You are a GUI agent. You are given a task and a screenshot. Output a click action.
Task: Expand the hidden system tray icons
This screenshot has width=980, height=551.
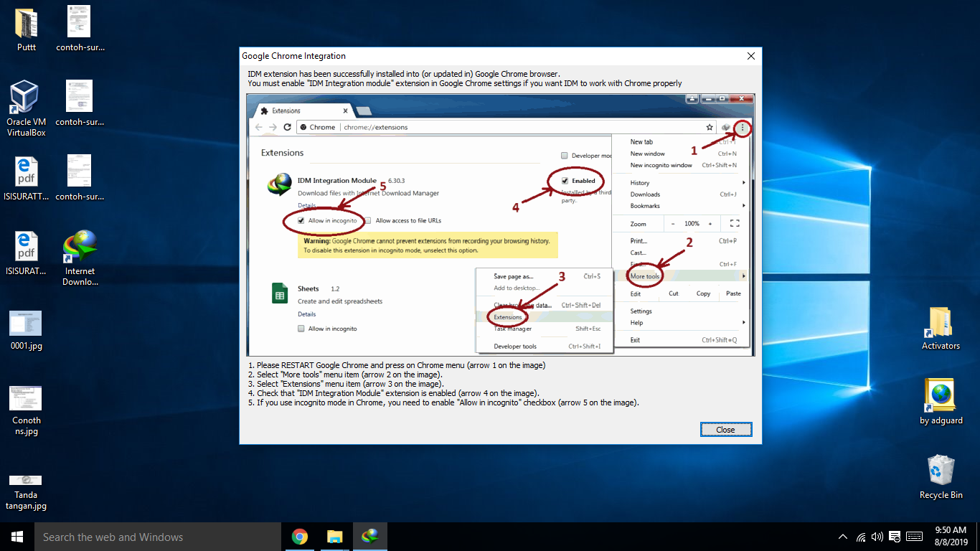(844, 537)
